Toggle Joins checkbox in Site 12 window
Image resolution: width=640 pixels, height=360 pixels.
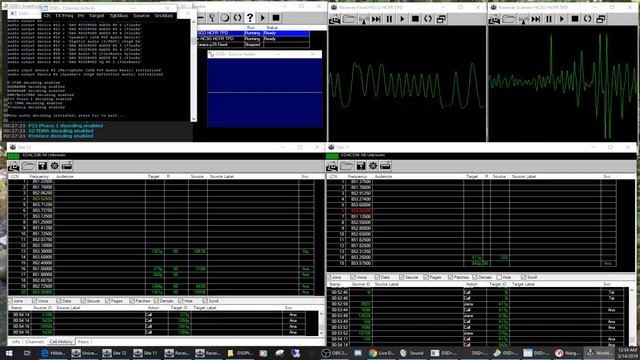pyautogui.click(x=10, y=301)
